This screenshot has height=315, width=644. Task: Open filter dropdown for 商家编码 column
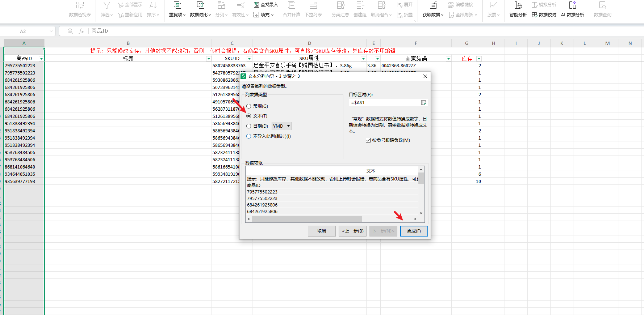(x=448, y=59)
